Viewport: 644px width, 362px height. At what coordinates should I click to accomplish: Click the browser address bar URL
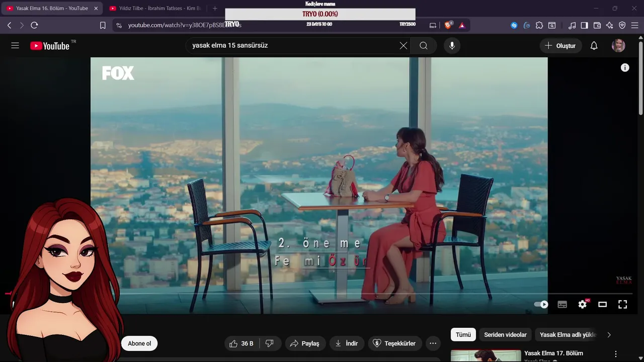pyautogui.click(x=185, y=25)
